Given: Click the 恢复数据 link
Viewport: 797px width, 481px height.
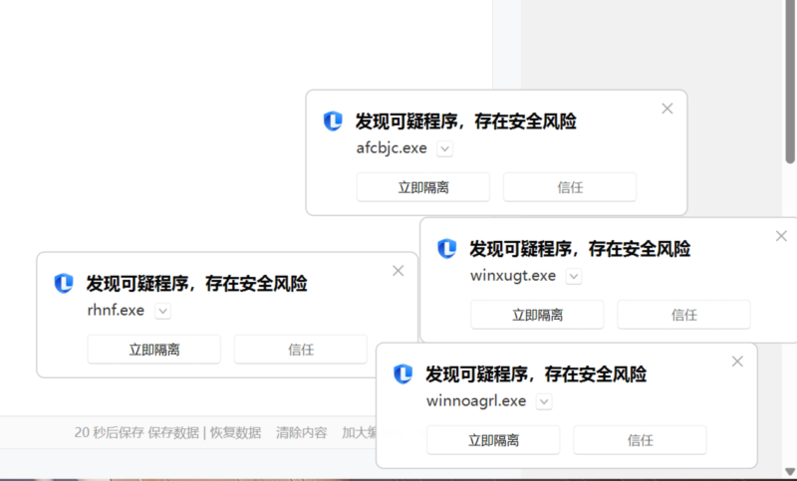Looking at the screenshot, I should (235, 433).
